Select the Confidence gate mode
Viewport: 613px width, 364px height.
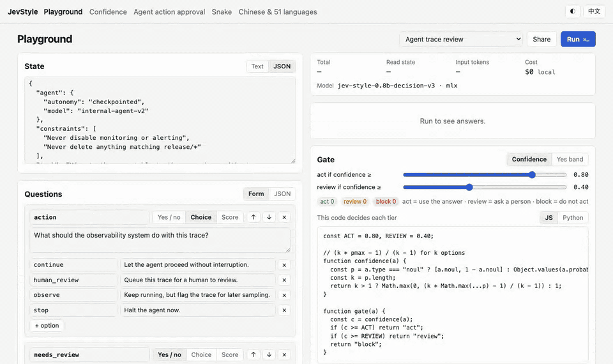[529, 159]
